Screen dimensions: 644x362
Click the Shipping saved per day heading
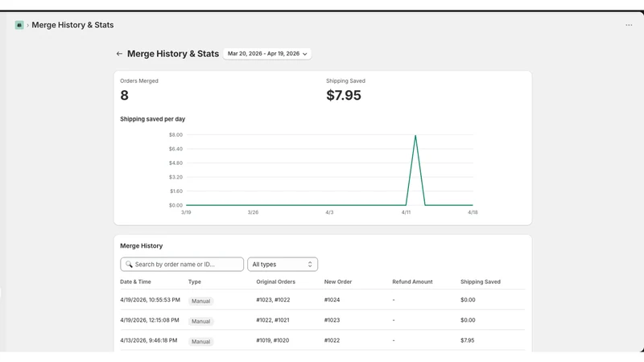click(x=152, y=119)
